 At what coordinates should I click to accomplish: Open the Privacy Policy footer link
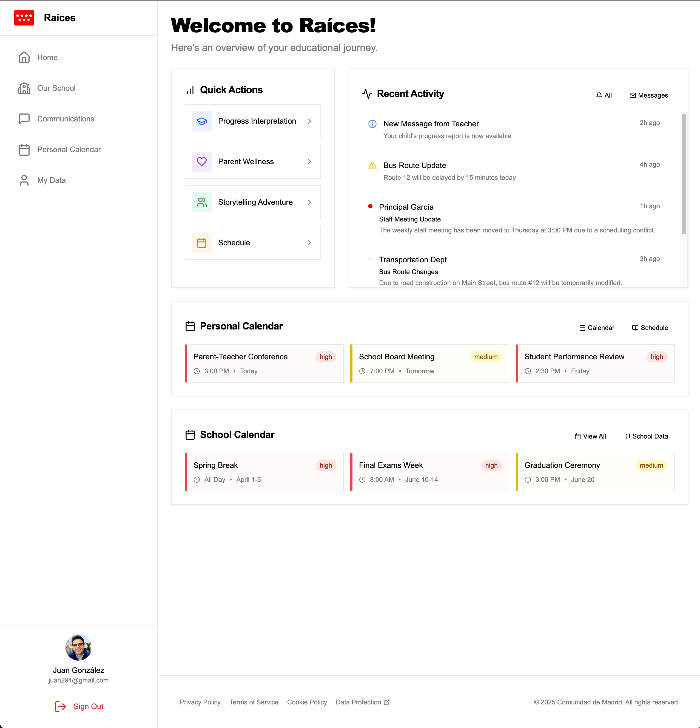(x=200, y=702)
